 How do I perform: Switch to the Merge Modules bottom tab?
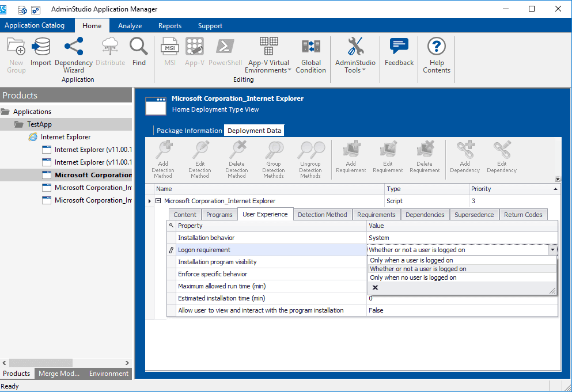(59, 374)
